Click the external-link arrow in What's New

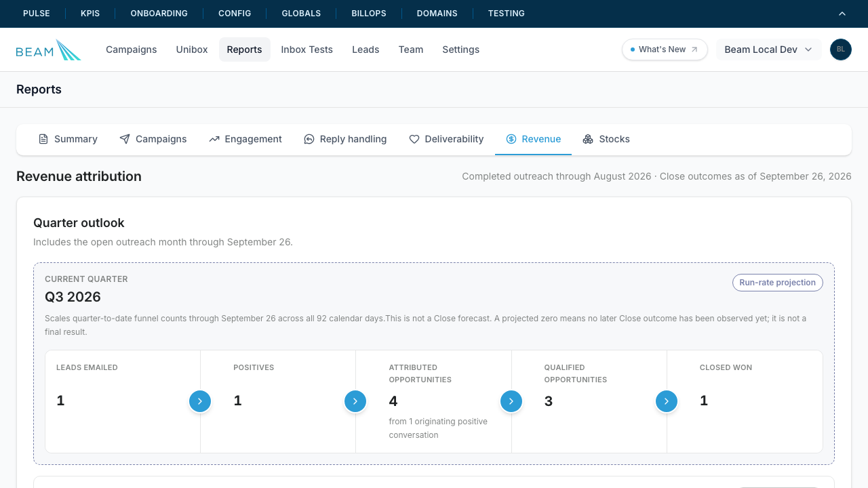coord(694,49)
